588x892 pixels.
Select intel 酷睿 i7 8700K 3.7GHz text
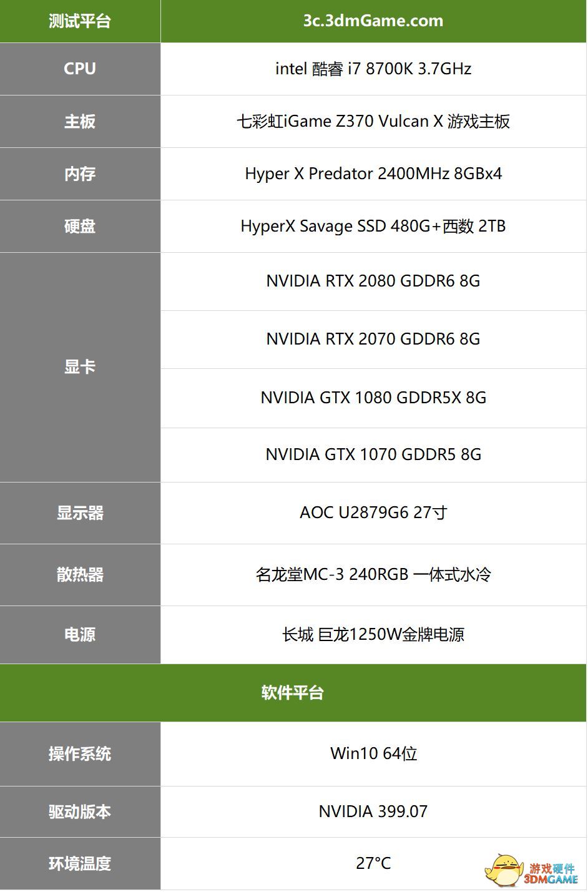[x=373, y=69]
